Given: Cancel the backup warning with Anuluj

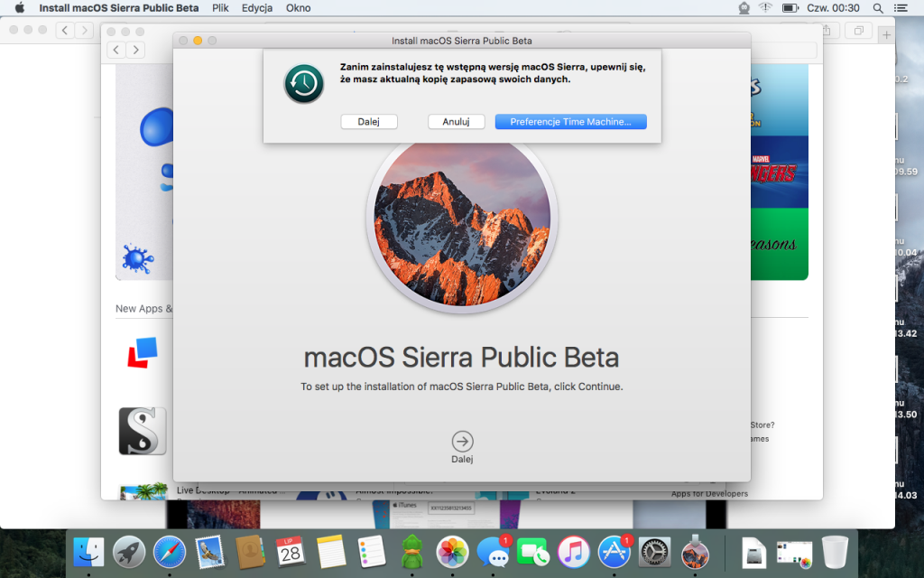Looking at the screenshot, I should [456, 122].
